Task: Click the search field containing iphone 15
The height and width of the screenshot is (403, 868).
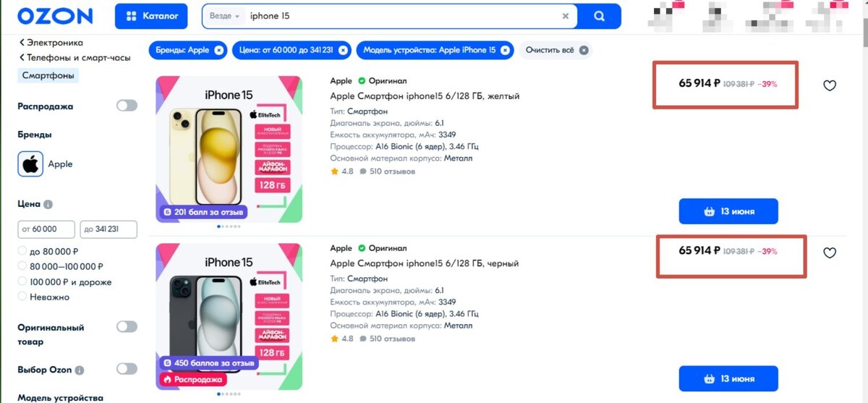Action: pyautogui.click(x=402, y=16)
